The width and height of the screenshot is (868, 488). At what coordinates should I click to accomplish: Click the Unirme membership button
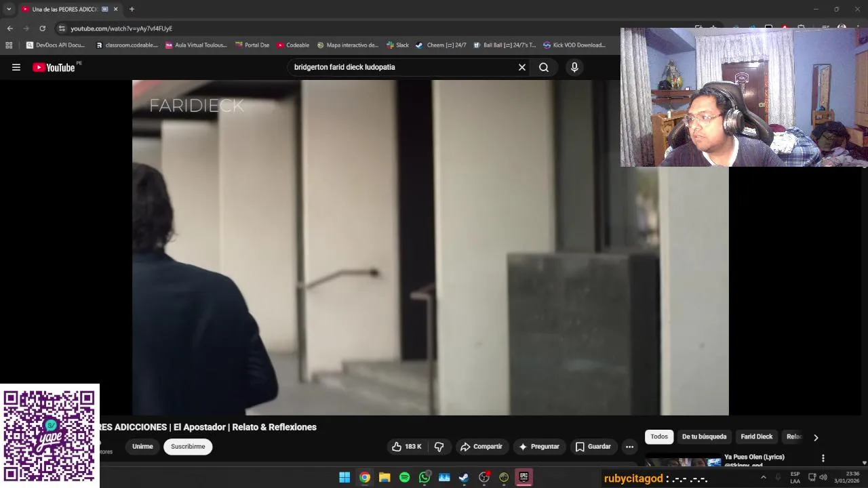point(142,447)
